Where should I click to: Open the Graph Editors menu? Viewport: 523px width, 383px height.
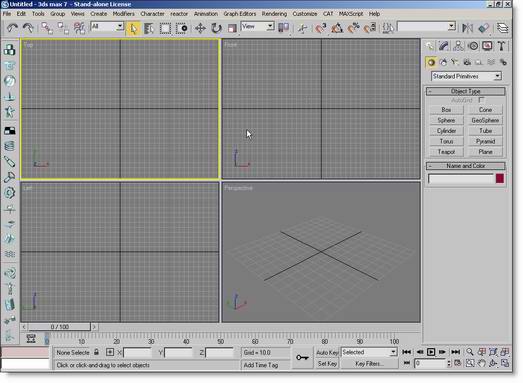[239, 14]
